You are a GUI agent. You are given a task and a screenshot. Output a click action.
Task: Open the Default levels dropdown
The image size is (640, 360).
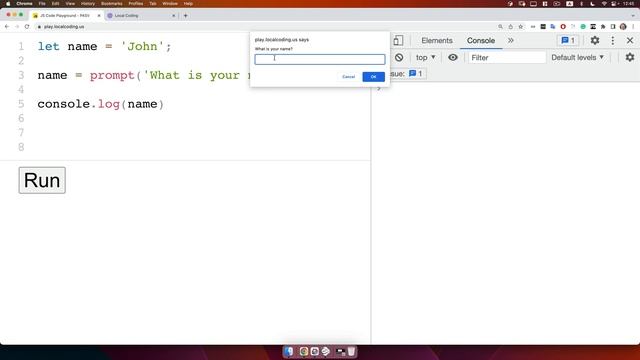pos(577,58)
